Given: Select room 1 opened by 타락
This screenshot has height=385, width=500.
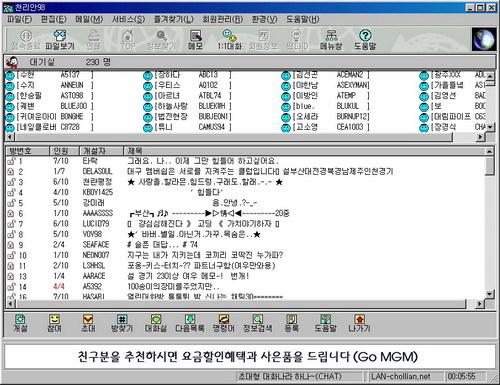Looking at the screenshot, I should point(245,161).
